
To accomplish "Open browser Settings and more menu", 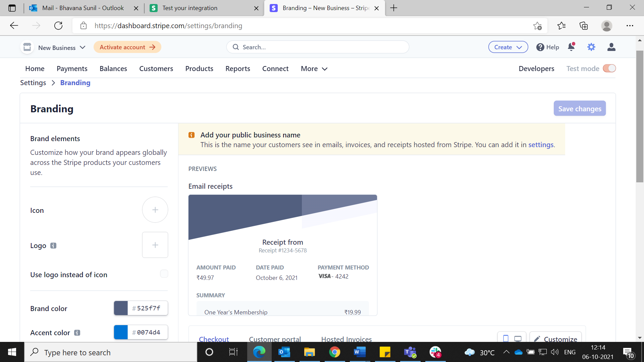I will click(x=630, y=26).
